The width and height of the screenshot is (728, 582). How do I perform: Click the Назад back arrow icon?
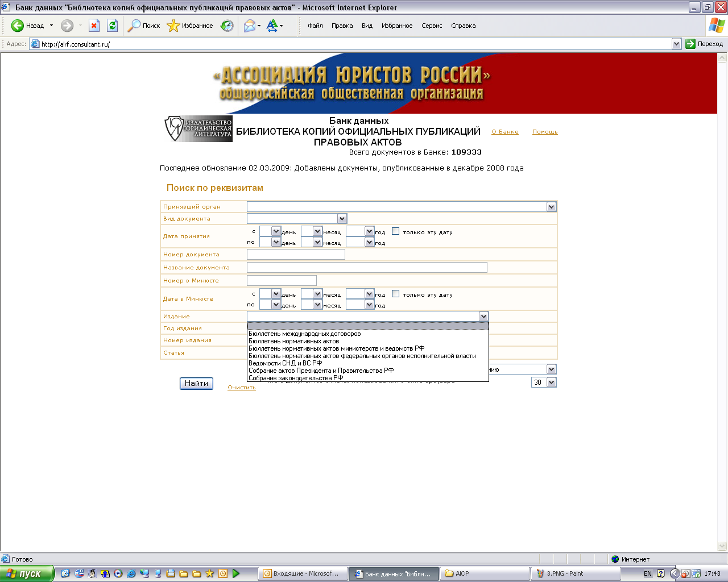tap(18, 26)
